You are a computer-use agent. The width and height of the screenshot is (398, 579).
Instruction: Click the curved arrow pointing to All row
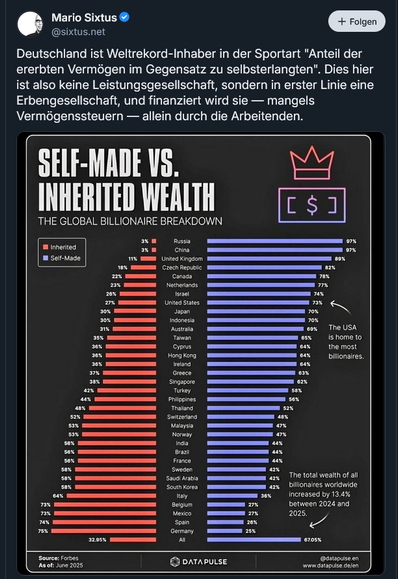tap(319, 521)
